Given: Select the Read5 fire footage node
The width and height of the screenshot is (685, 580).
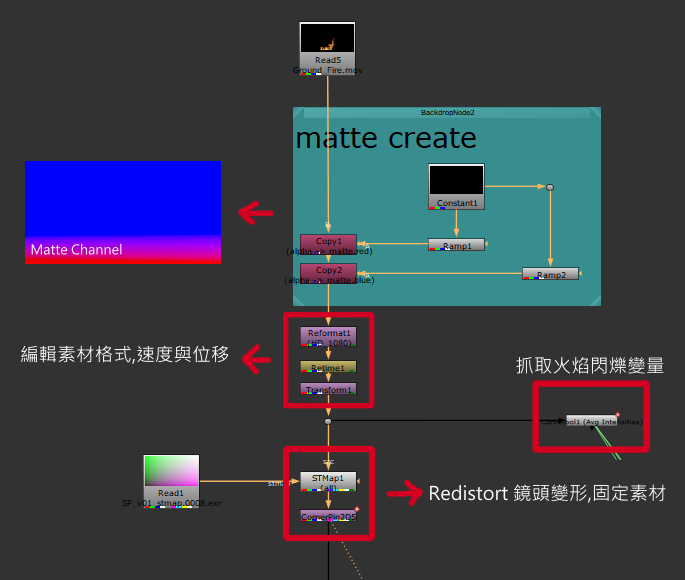Looking at the screenshot, I should click(327, 61).
